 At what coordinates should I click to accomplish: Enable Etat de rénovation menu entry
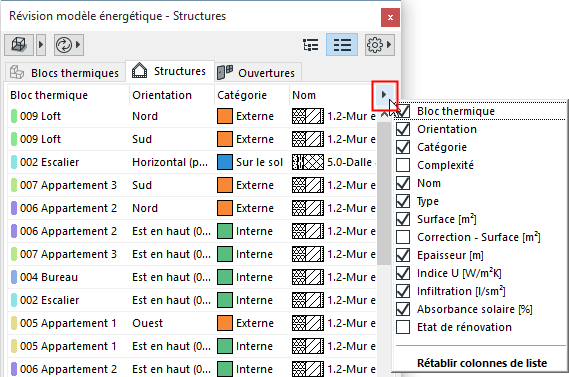coord(480,327)
